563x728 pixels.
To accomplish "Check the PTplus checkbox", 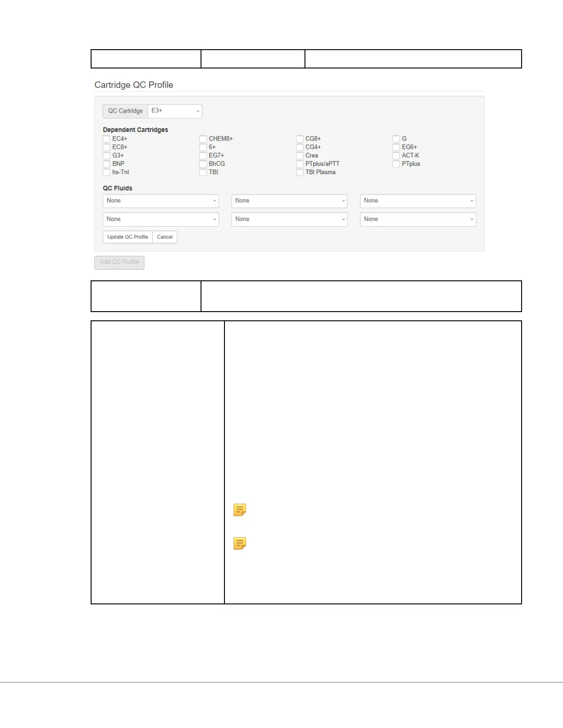I will click(x=396, y=164).
